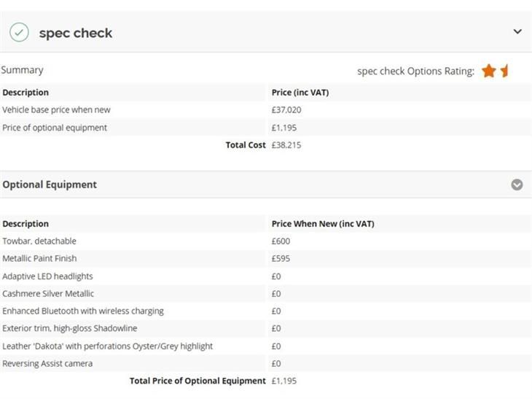Click the Price When New column header
This screenshot has width=532, height=399.
point(323,224)
